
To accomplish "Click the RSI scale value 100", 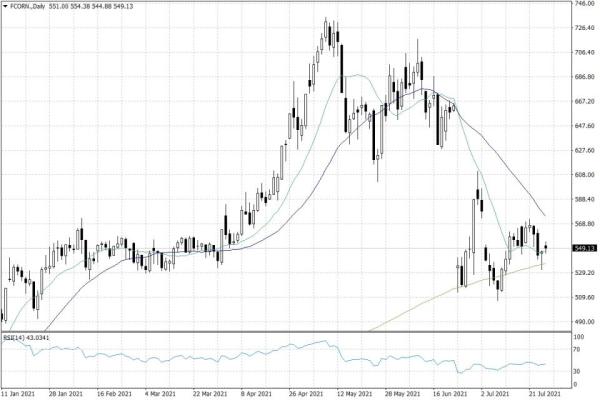I will pos(579,338).
